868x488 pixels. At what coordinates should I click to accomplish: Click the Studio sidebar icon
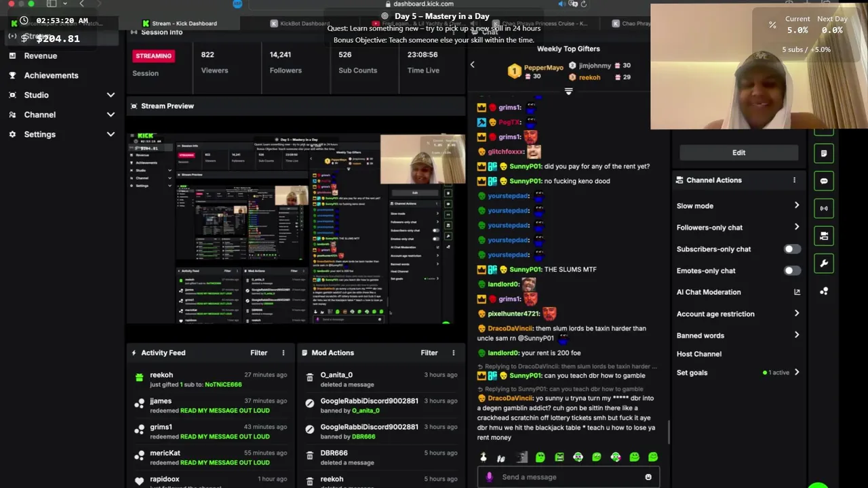click(x=12, y=95)
